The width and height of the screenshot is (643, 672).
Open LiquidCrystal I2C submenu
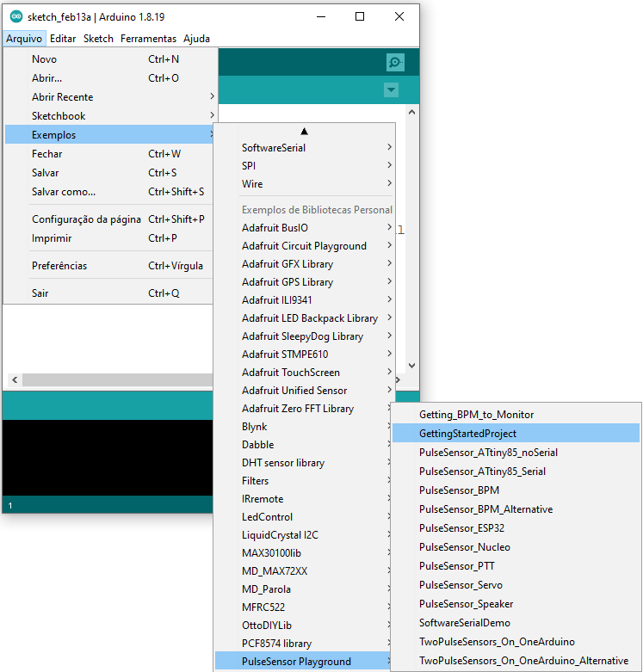point(303,535)
